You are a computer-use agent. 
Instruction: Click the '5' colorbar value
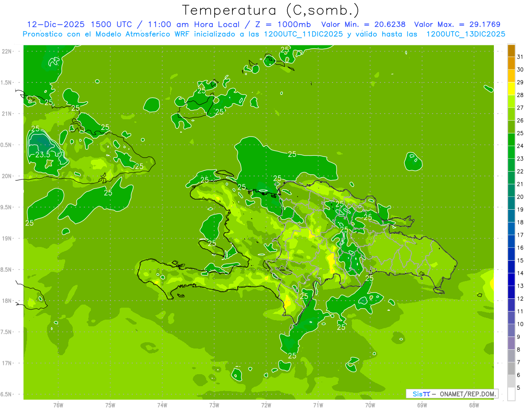519,388
